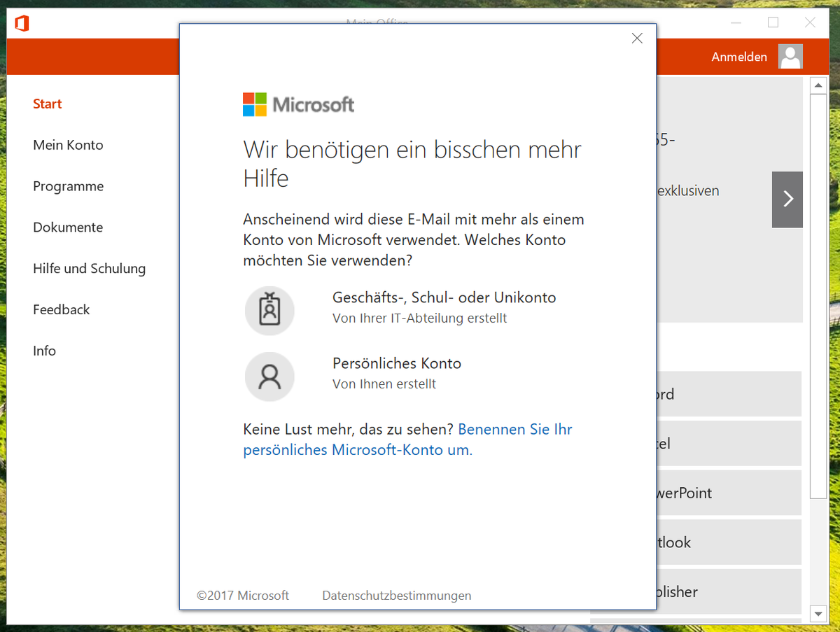Open Feedback in the sidebar

pyautogui.click(x=62, y=309)
